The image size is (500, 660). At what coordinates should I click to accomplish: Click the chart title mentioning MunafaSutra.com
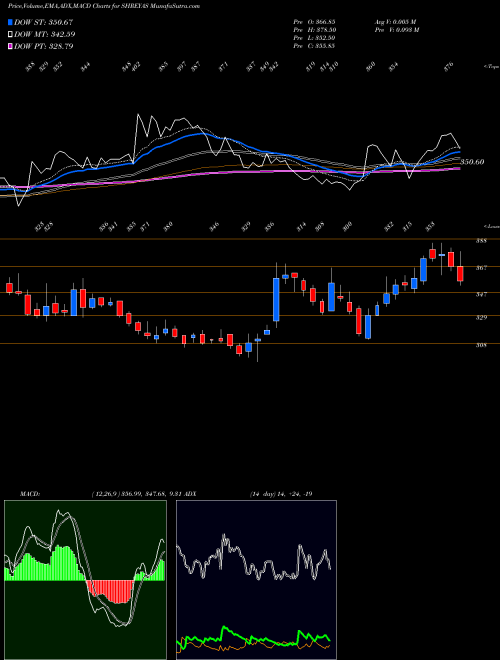pyautogui.click(x=104, y=6)
